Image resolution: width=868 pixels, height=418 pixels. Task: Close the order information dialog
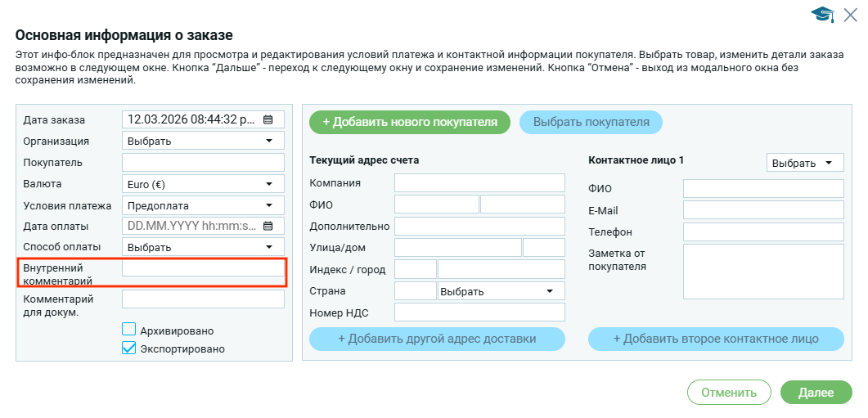[x=849, y=14]
